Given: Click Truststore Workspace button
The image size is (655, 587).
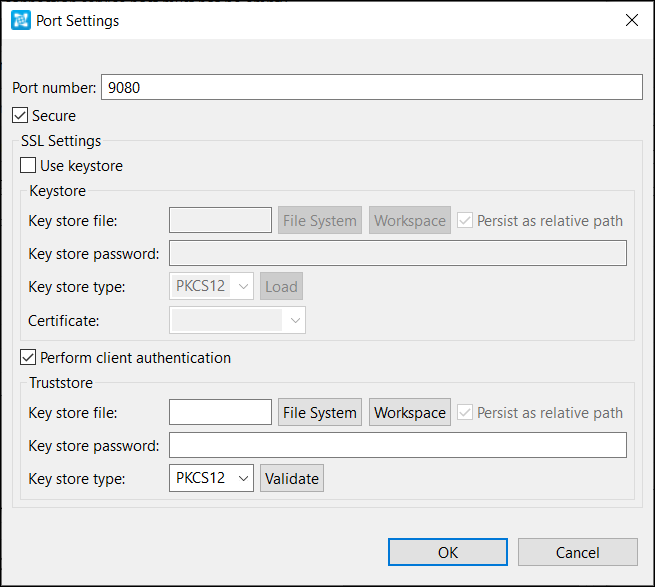Looking at the screenshot, I should 410,412.
